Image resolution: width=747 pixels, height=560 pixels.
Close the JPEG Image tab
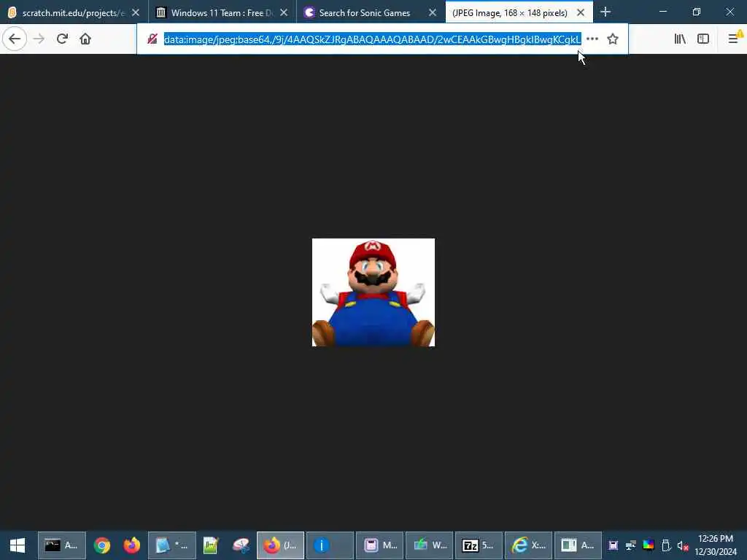[x=581, y=12]
